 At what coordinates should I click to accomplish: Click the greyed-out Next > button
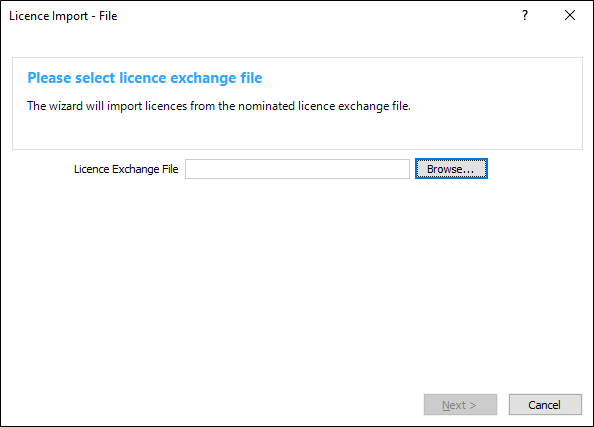coord(460,405)
